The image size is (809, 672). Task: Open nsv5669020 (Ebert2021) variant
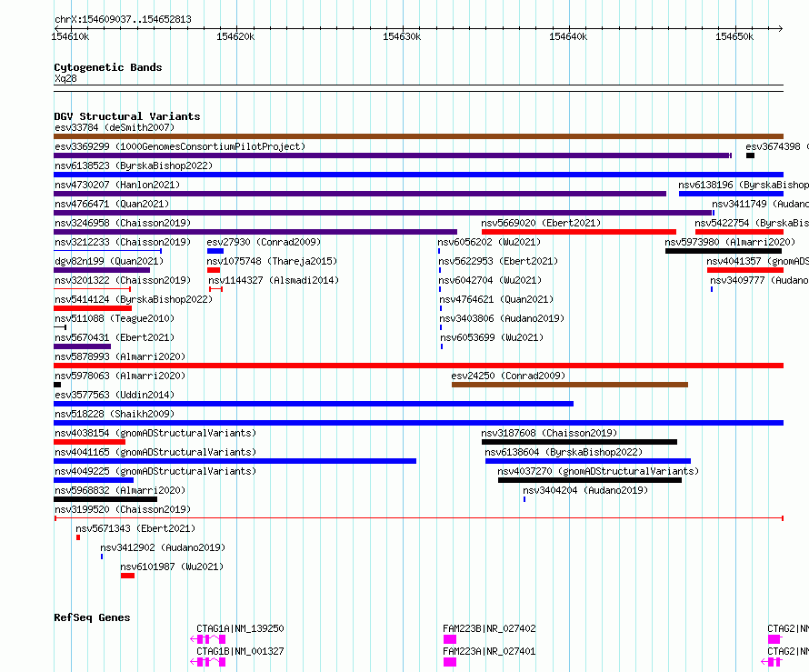point(541,223)
